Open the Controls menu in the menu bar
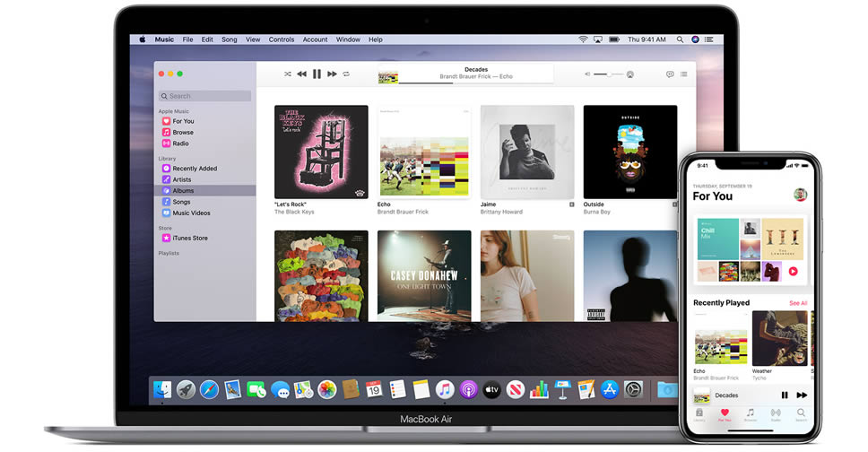The height and width of the screenshot is (452, 868). coord(282,39)
